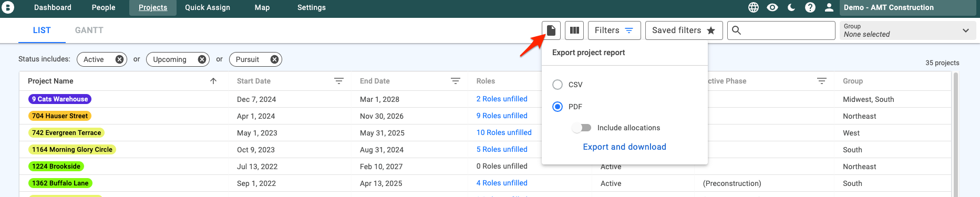Screen dimensions: 980x197
Task: Switch to dark mode moon icon
Action: (x=791, y=7)
